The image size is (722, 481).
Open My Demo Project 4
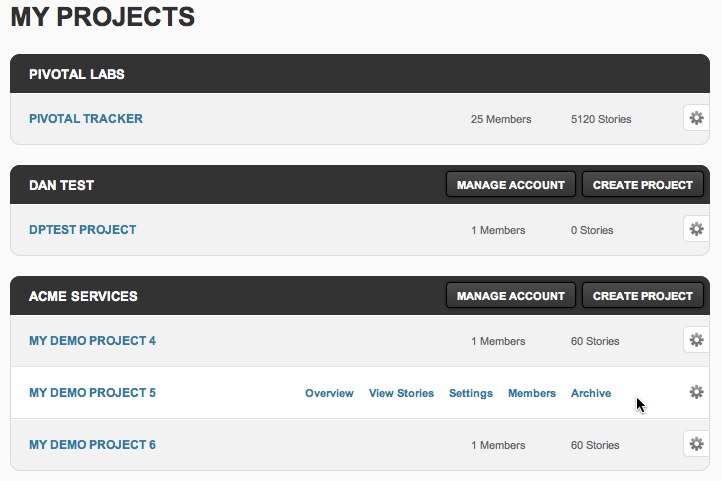[92, 341]
